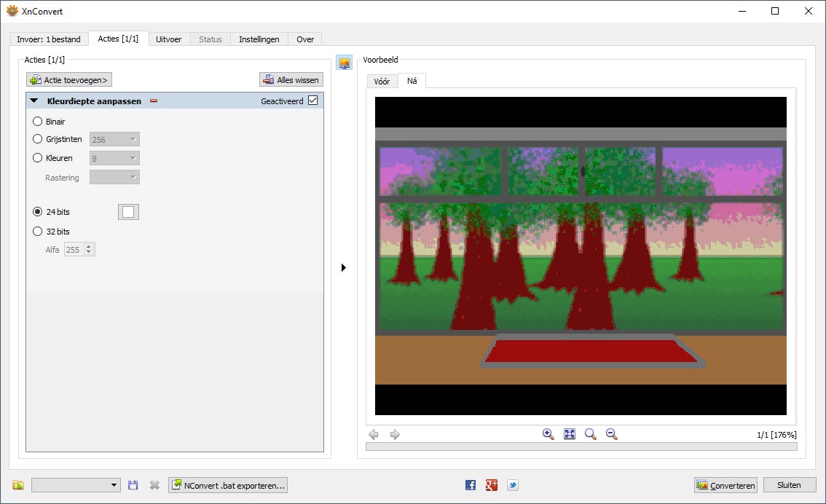Open the Grijstinten 256 dropdown
The height and width of the screenshot is (504, 826).
[114, 140]
